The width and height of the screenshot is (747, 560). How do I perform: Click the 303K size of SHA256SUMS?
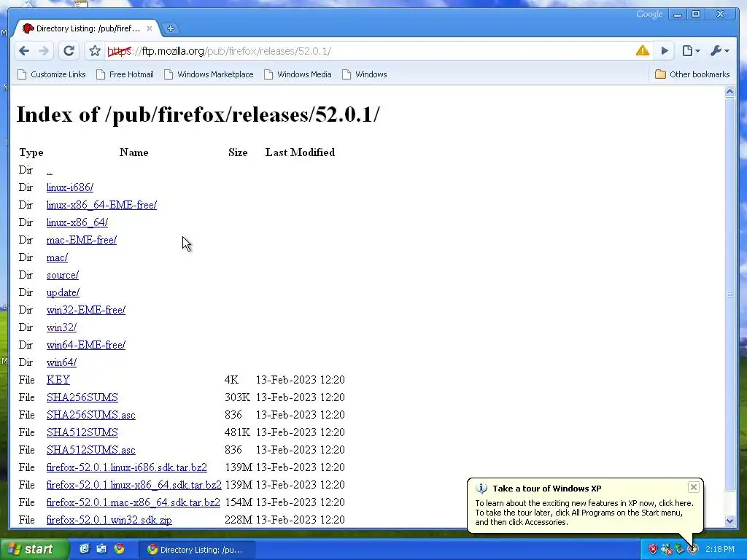point(237,397)
